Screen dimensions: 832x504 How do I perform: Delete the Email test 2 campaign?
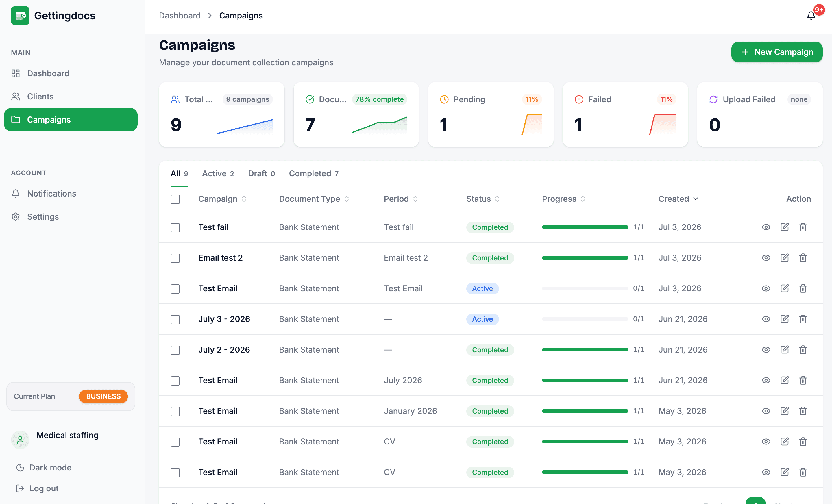coord(803,258)
